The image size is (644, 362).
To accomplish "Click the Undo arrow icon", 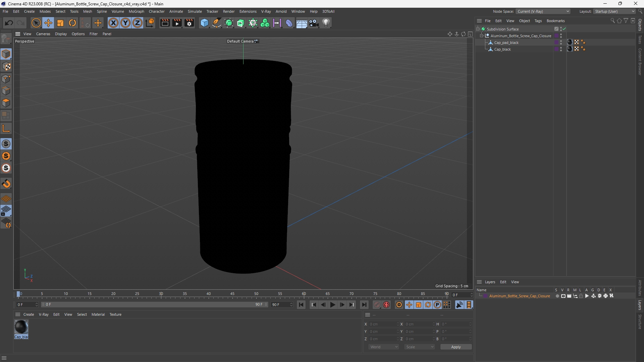I will (x=9, y=23).
